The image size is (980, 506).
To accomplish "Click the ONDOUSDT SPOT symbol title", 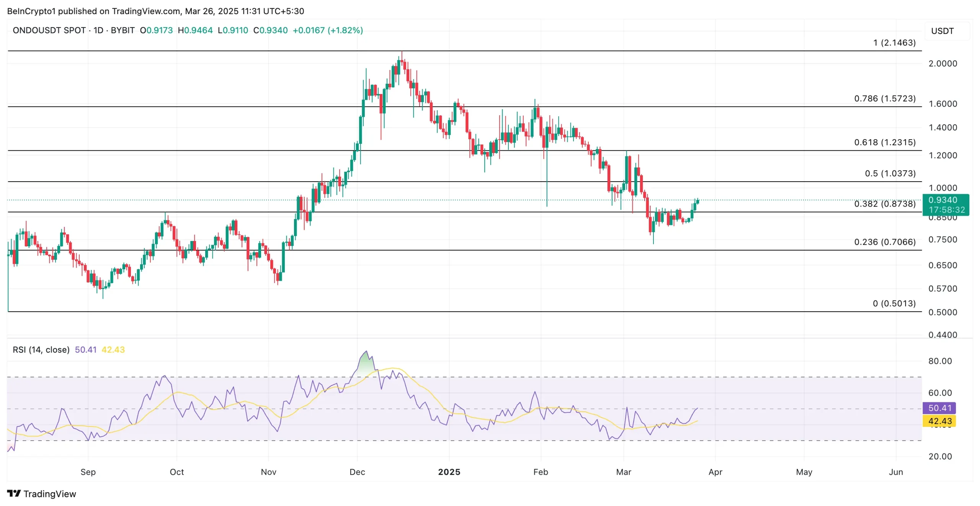I will tap(49, 30).
